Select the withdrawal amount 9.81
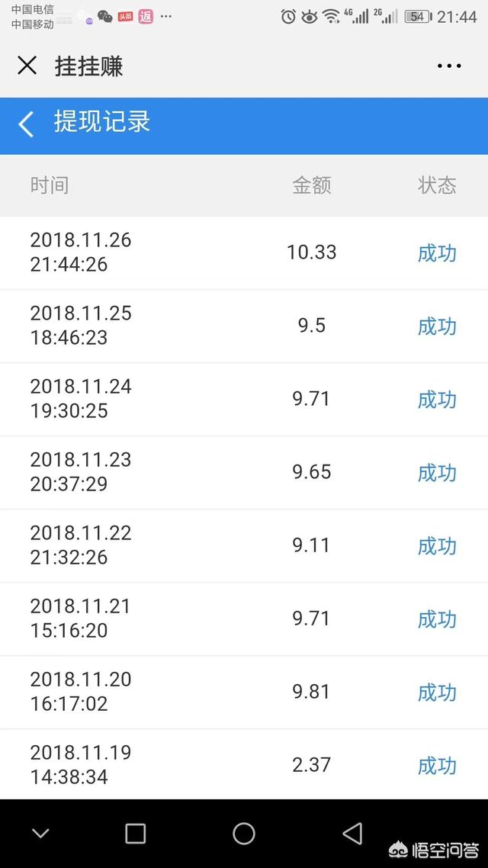The height and width of the screenshot is (868, 488). [311, 692]
